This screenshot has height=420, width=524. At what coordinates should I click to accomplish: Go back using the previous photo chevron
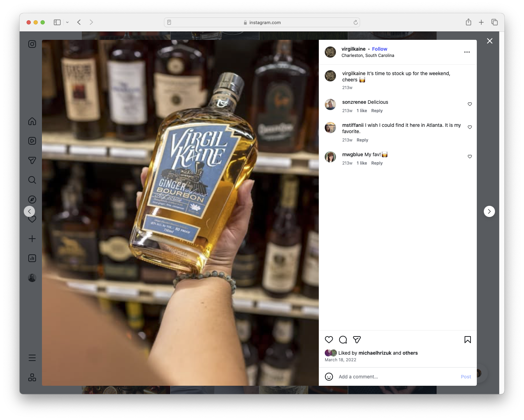click(29, 211)
